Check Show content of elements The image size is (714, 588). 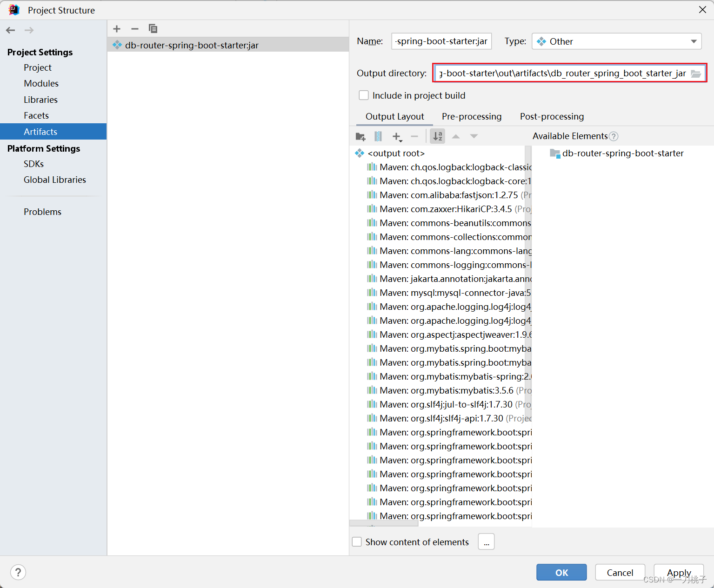pos(356,541)
